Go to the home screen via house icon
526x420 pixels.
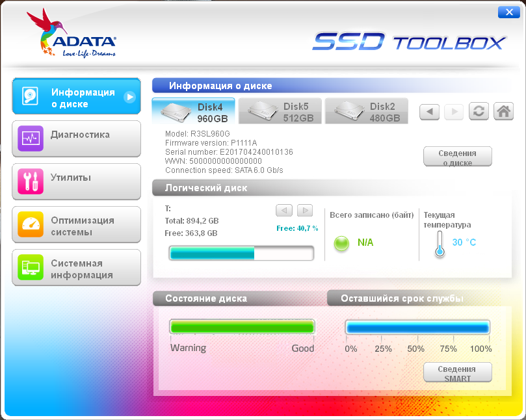503,111
